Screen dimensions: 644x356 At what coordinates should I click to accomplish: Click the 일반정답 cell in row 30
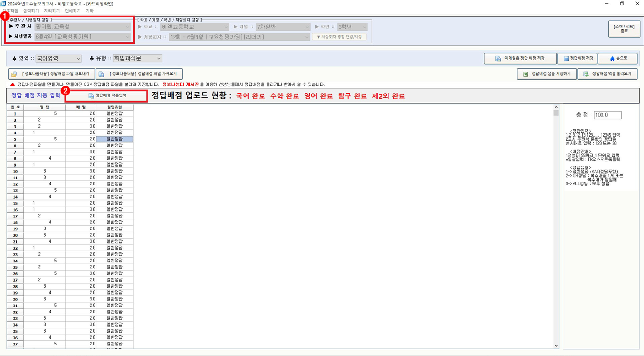(x=115, y=299)
